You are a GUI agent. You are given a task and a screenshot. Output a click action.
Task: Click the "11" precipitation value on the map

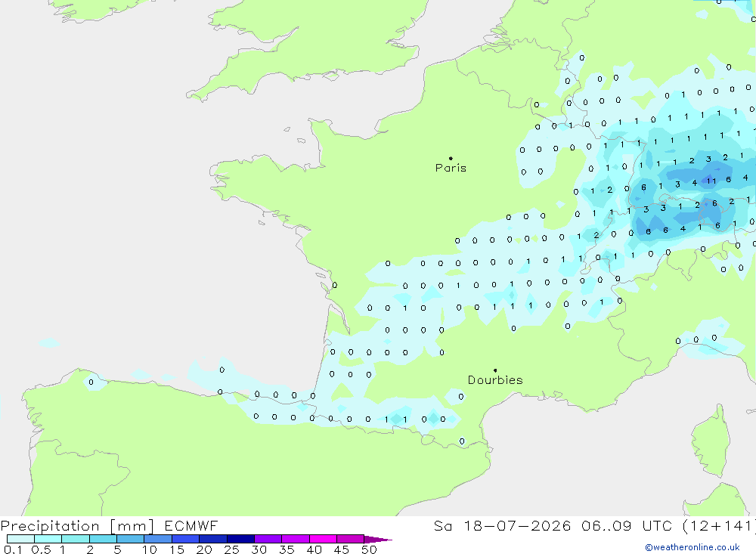point(711,181)
